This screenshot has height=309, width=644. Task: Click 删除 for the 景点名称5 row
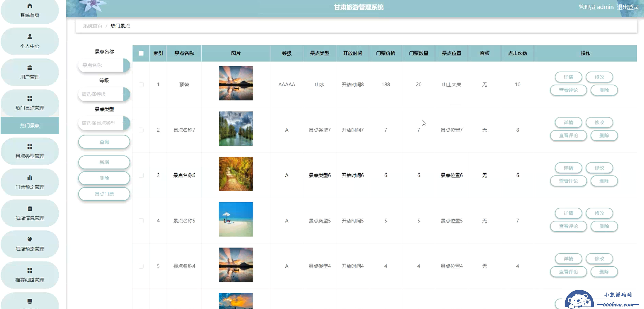point(604,226)
